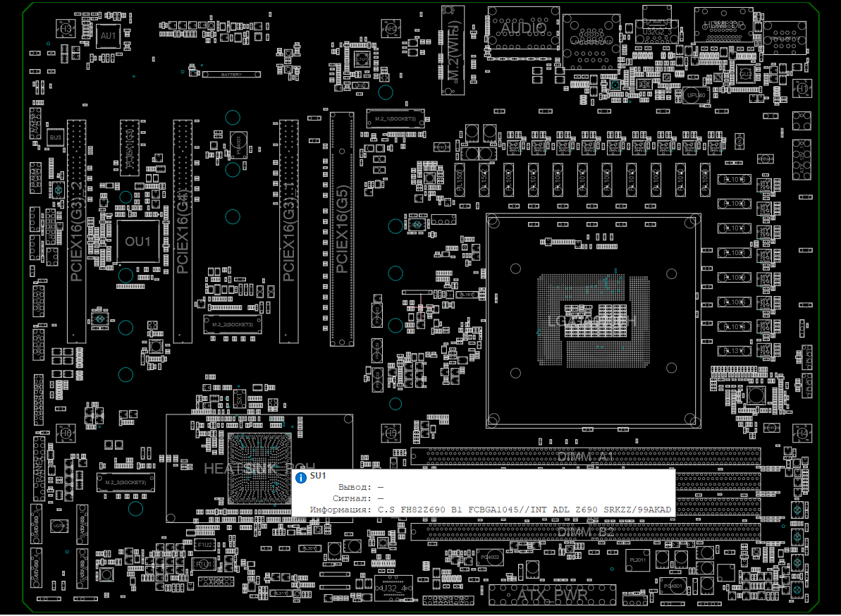This screenshot has width=841, height=616.
Task: Select the M.2(WIFI) connector
Action: point(453,51)
